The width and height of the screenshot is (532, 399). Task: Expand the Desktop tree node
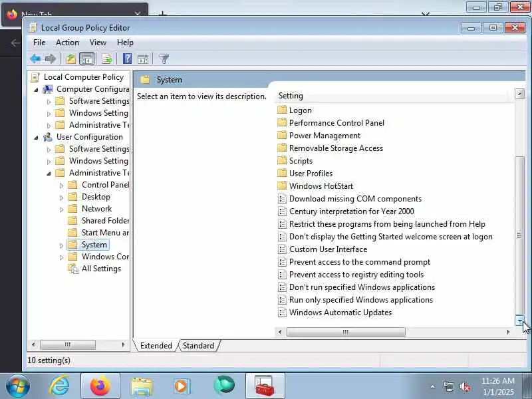61,198
